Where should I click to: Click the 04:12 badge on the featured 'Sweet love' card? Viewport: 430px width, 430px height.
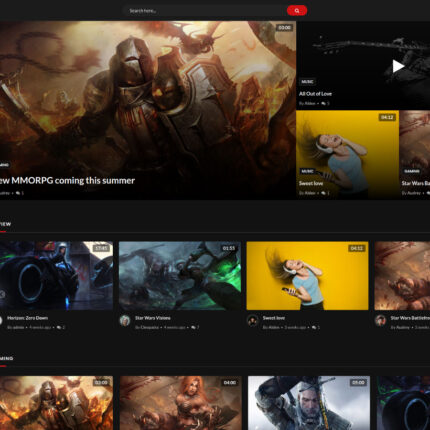387,117
